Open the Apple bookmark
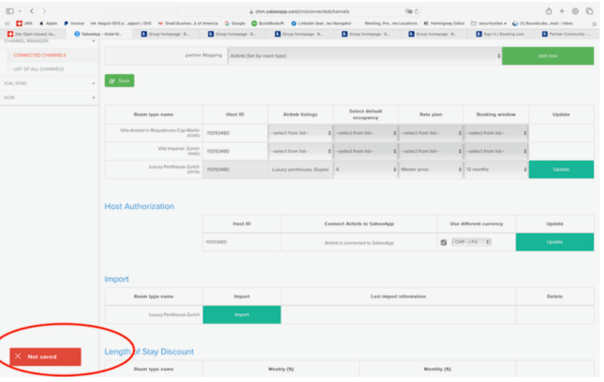 (48, 23)
